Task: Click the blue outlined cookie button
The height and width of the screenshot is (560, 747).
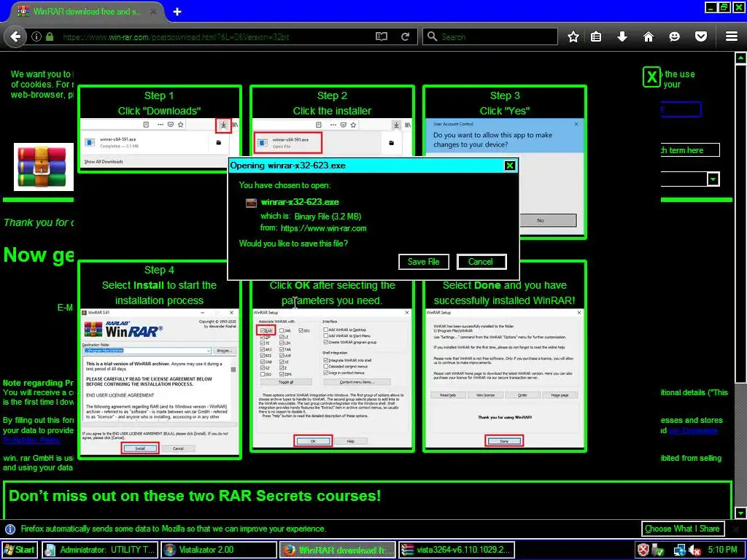Action: point(681,109)
